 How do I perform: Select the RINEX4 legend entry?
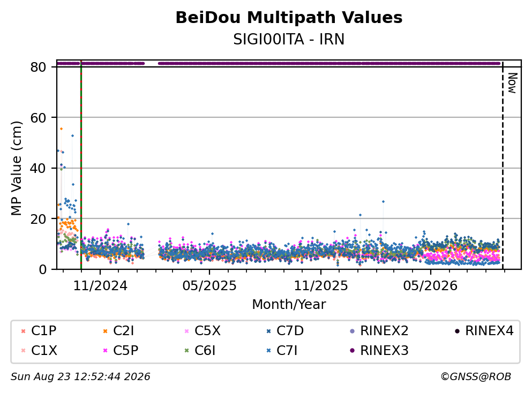484,331
